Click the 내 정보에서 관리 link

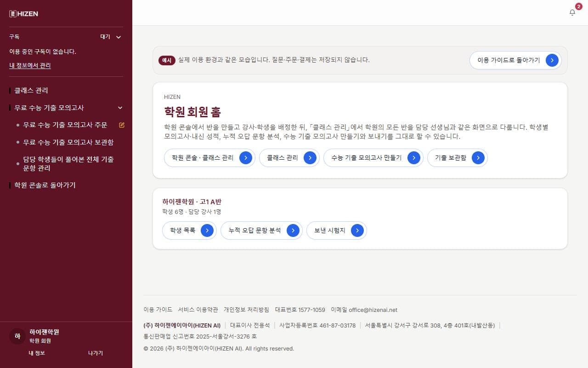point(30,65)
